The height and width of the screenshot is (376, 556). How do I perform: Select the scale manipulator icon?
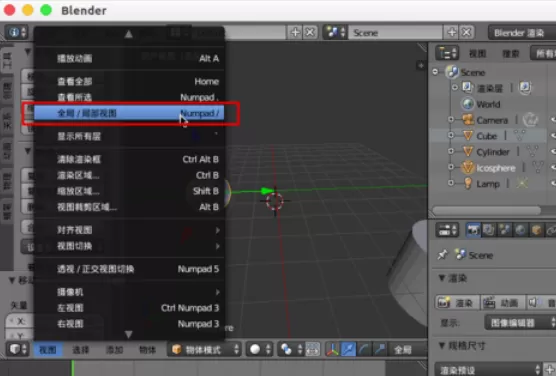click(x=380, y=349)
